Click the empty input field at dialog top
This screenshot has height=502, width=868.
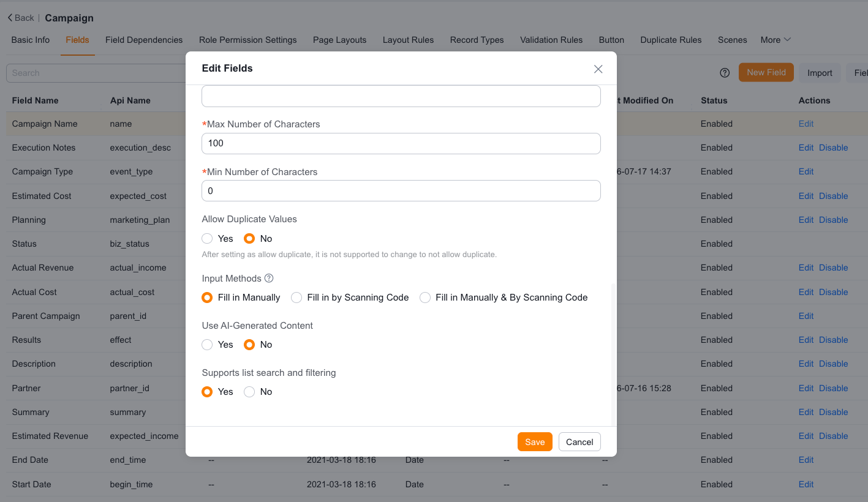tap(401, 97)
